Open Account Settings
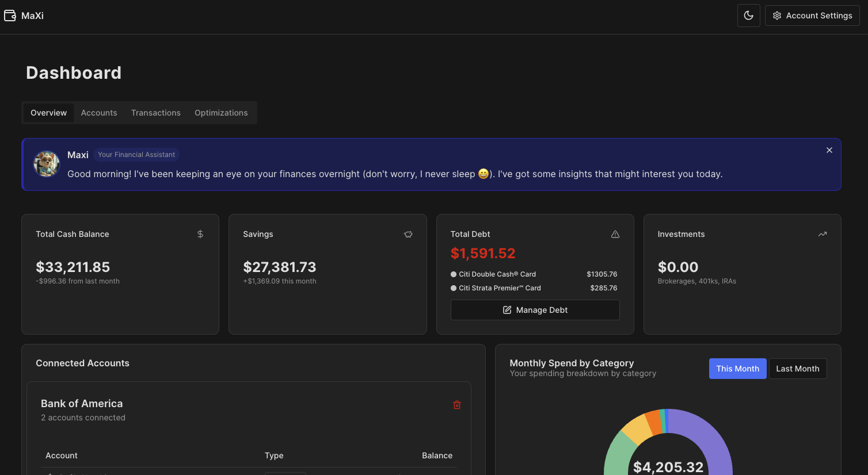Viewport: 868px width, 475px height. pos(812,16)
